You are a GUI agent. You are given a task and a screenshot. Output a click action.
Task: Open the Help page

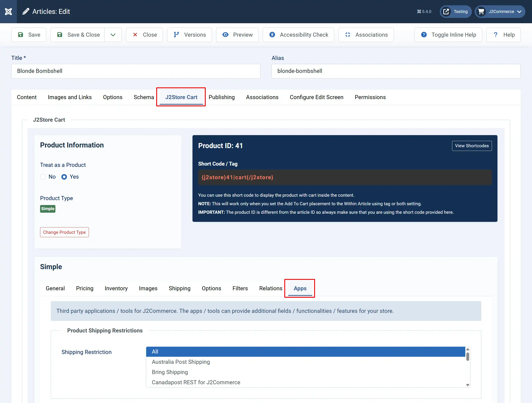(503, 35)
